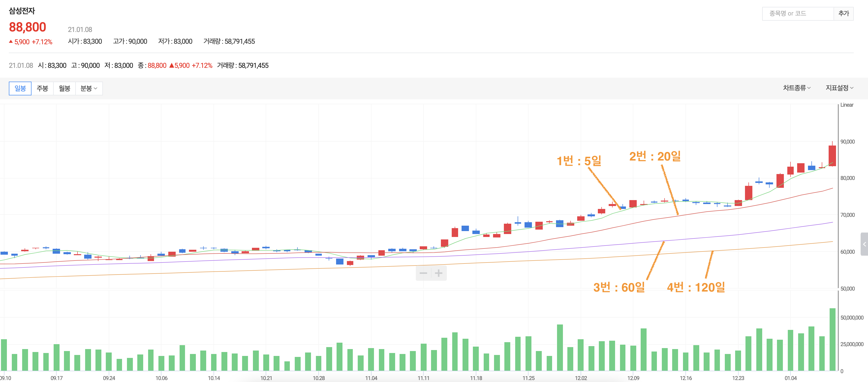Open the side panel collapse arrow
This screenshot has width=868, height=382.
[x=864, y=244]
